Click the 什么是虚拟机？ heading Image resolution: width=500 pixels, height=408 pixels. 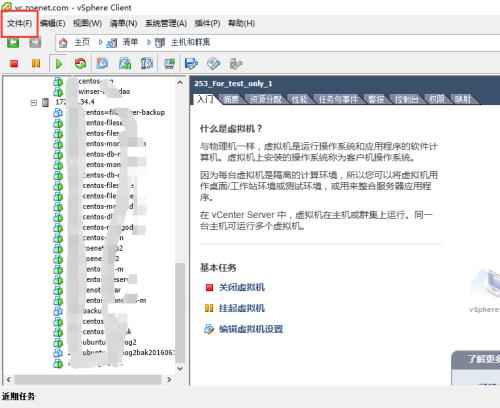pos(231,129)
